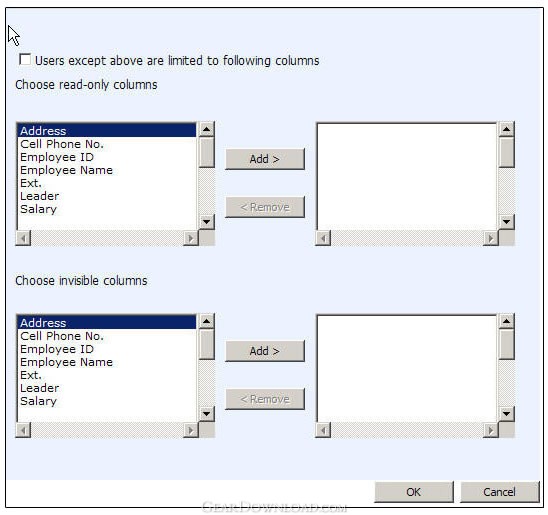
Task: Select Cell Phone No. in invisible list
Action: click(62, 336)
